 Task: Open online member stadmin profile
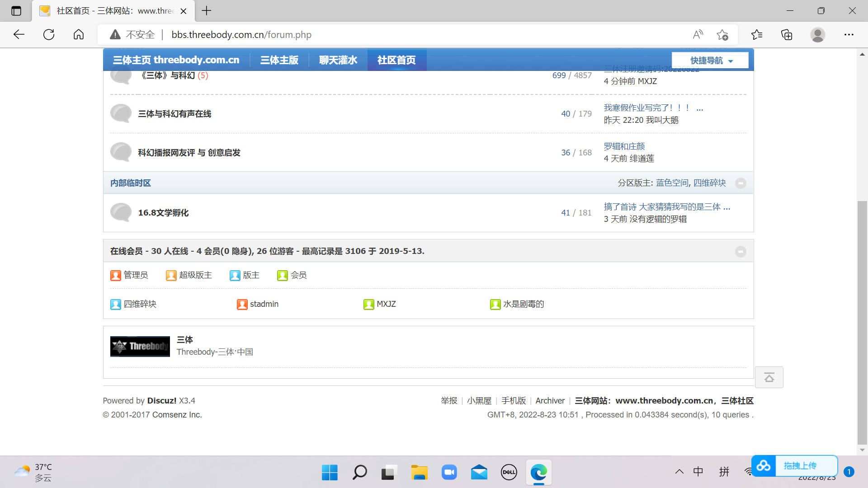(264, 304)
